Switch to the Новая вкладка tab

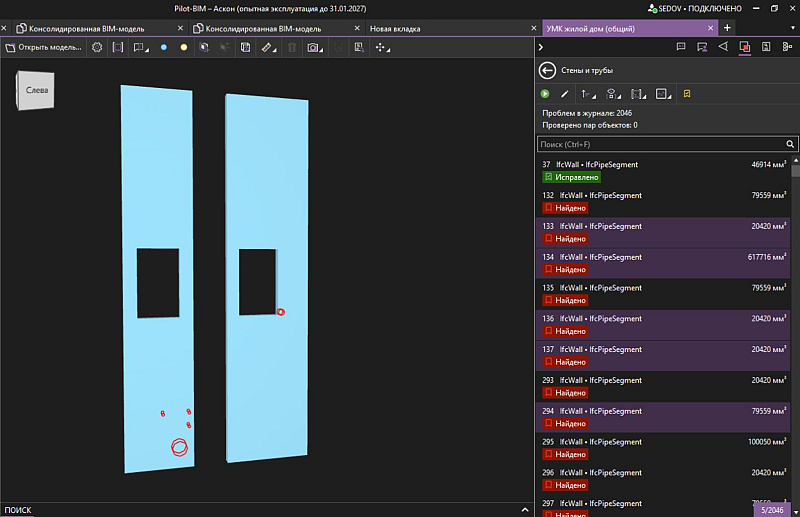tap(395, 28)
